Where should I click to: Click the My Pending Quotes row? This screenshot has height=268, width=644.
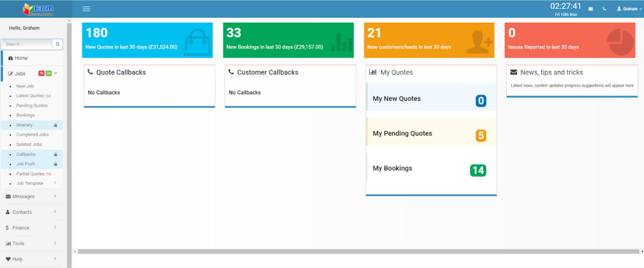431,133
